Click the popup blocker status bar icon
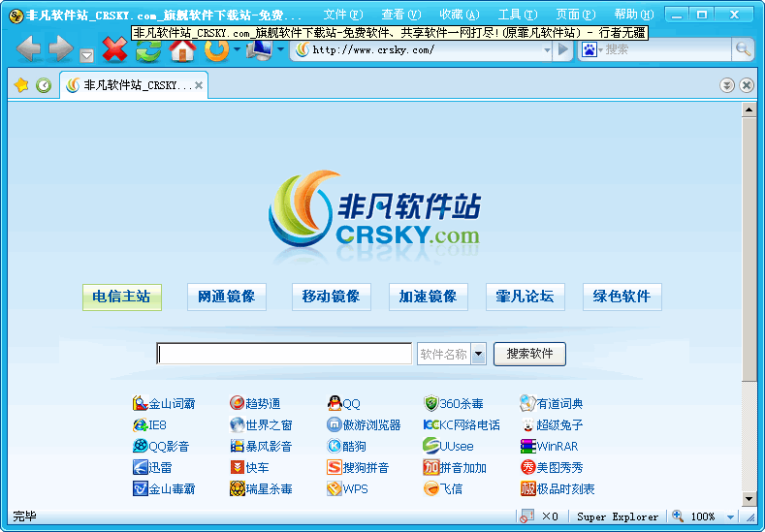 pyautogui.click(x=526, y=516)
